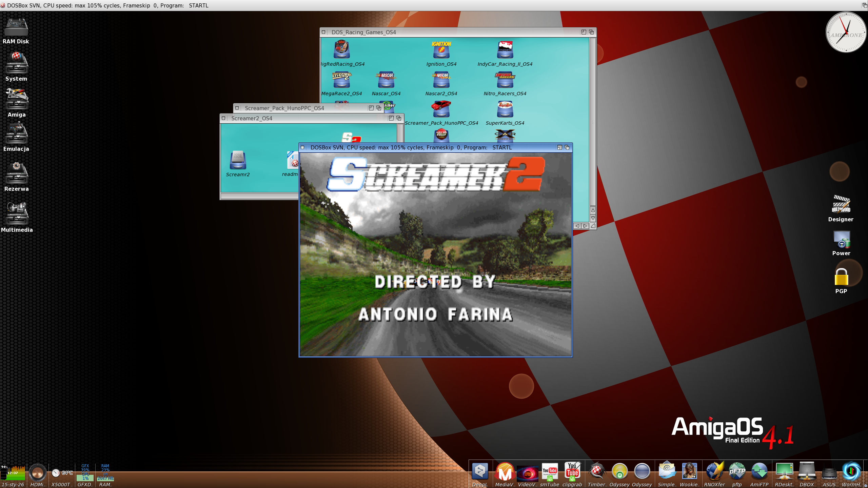Open the MegaRace2_OS4 drawer icon

[341, 80]
